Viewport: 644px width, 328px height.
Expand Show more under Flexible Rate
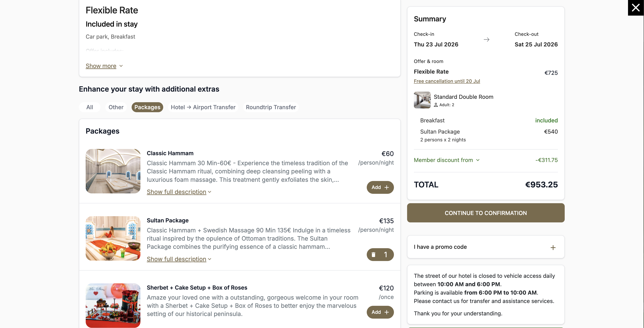click(x=104, y=66)
